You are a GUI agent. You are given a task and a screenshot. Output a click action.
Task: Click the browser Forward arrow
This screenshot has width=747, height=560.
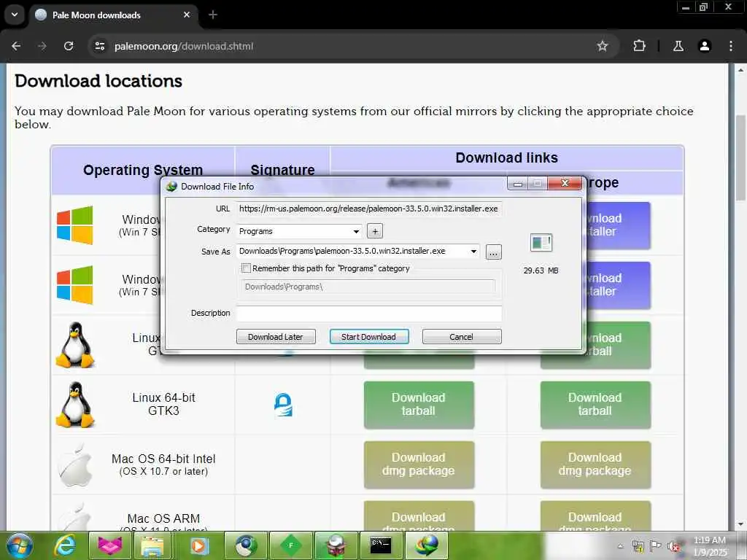pyautogui.click(x=42, y=46)
